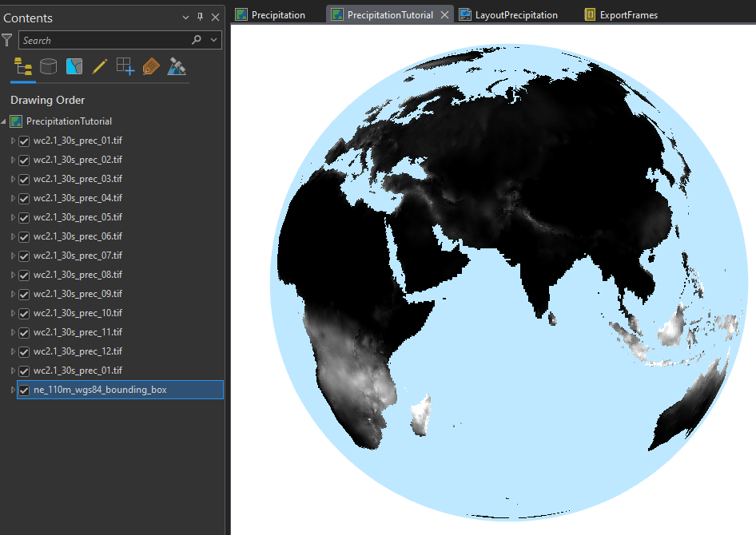The height and width of the screenshot is (535, 756).
Task: Expand the wc2.1_30s_prec_05.tif layer
Action: tap(13, 217)
